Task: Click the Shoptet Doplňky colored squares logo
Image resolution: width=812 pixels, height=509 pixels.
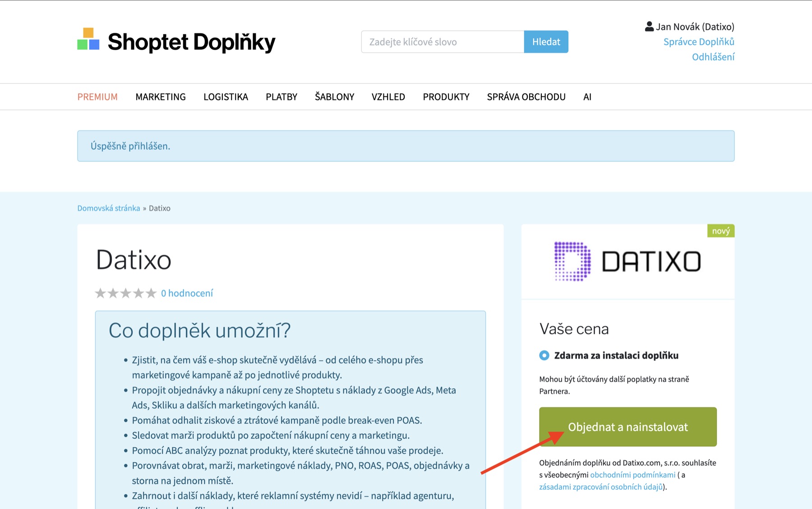Action: 88,39
